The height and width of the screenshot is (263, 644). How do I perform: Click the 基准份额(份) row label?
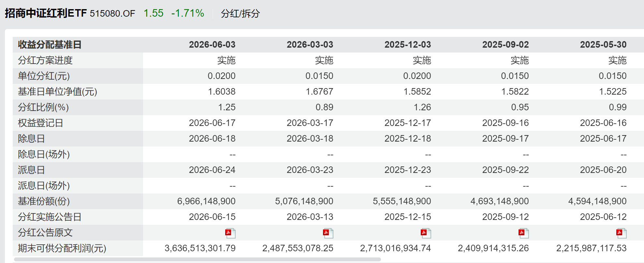click(x=44, y=201)
